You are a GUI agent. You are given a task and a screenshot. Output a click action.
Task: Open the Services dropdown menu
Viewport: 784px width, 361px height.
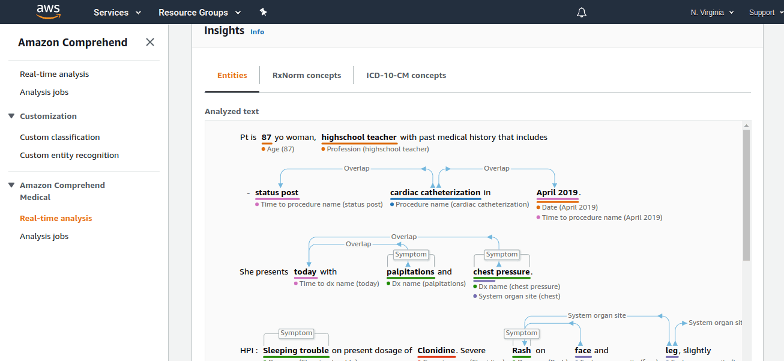117,12
